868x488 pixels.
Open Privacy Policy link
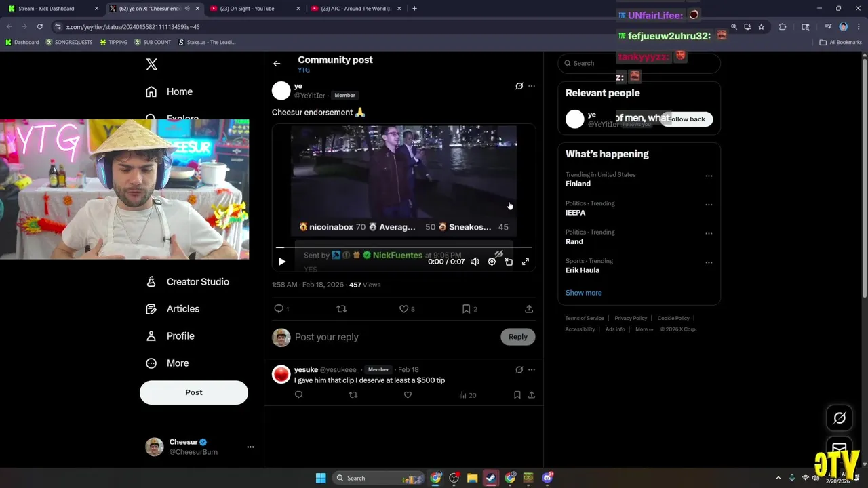point(631,318)
